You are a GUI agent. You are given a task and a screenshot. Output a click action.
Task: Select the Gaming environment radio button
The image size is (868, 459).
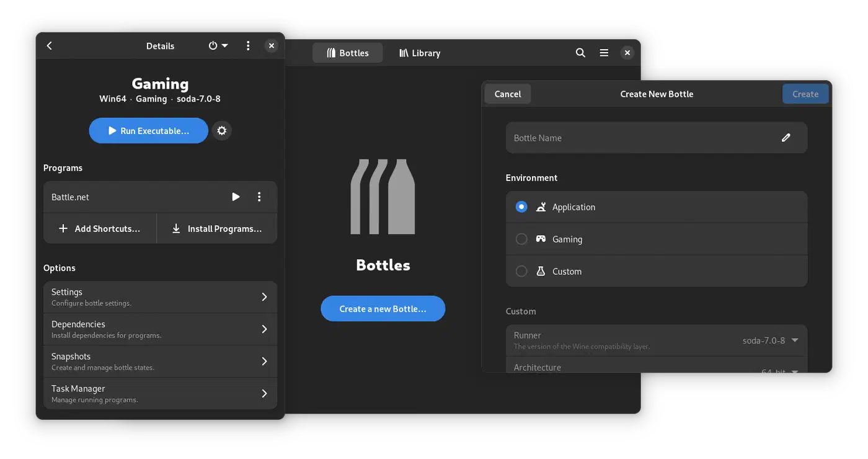coord(521,239)
